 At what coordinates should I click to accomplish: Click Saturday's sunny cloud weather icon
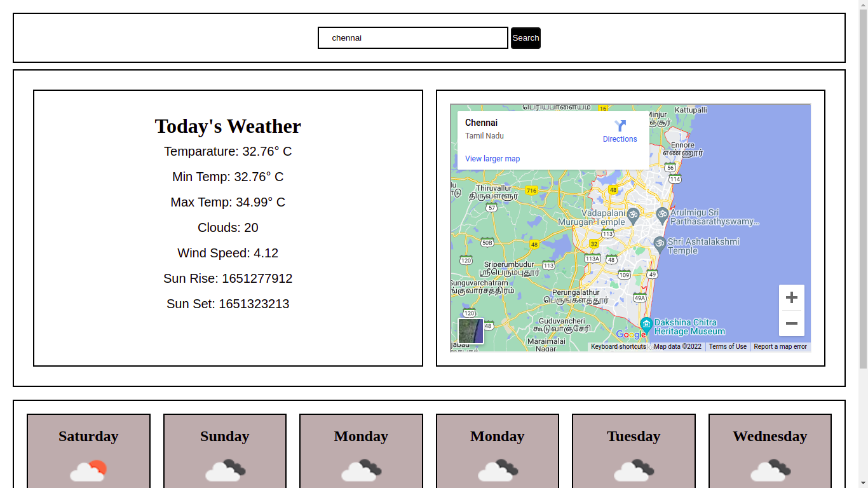coord(88,470)
